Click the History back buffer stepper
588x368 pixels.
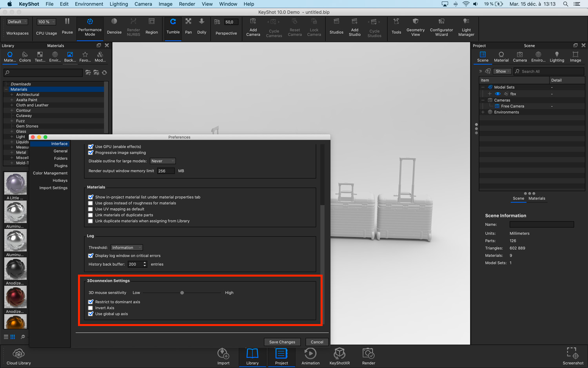click(145, 264)
